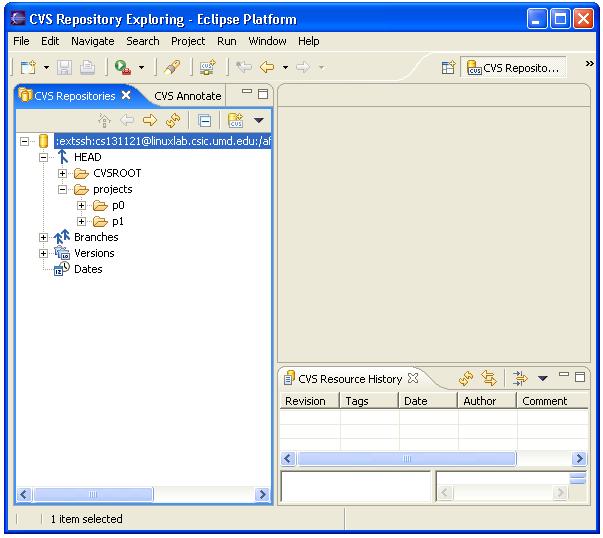Click the compare mode icon in Resource History
The height and width of the screenshot is (538, 603).
pos(520,378)
